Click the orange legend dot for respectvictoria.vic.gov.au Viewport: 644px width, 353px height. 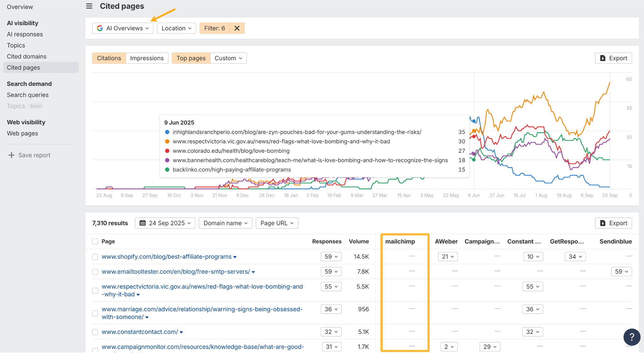click(x=167, y=141)
